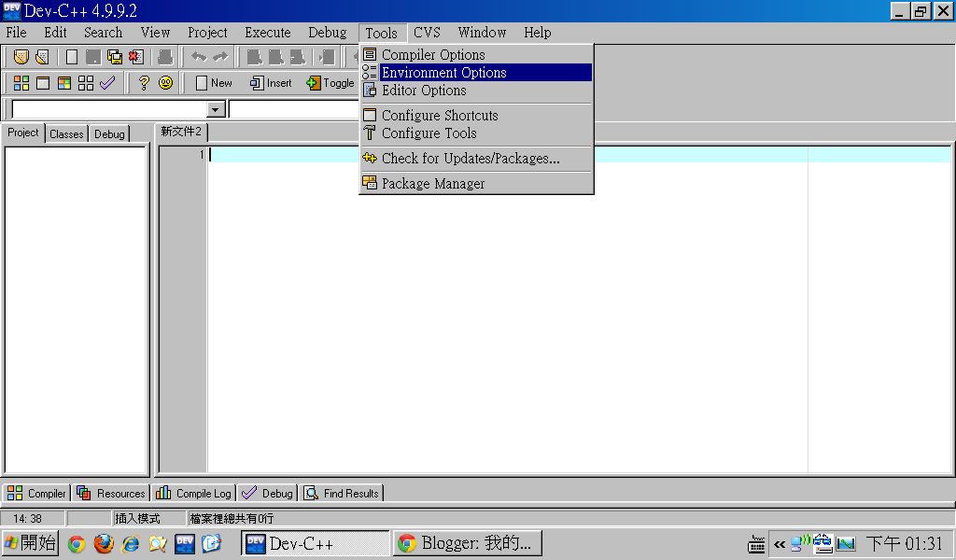956x560 pixels.
Task: Open the Search menu
Action: [x=103, y=33]
